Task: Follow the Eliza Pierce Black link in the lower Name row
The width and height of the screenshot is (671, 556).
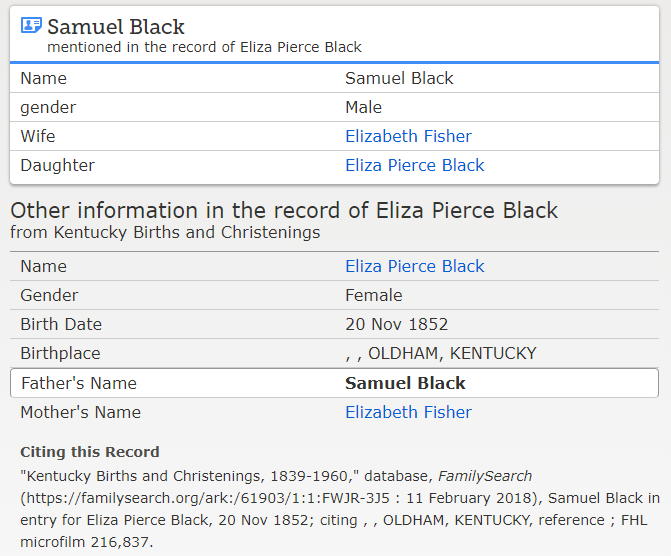Action: pos(414,266)
